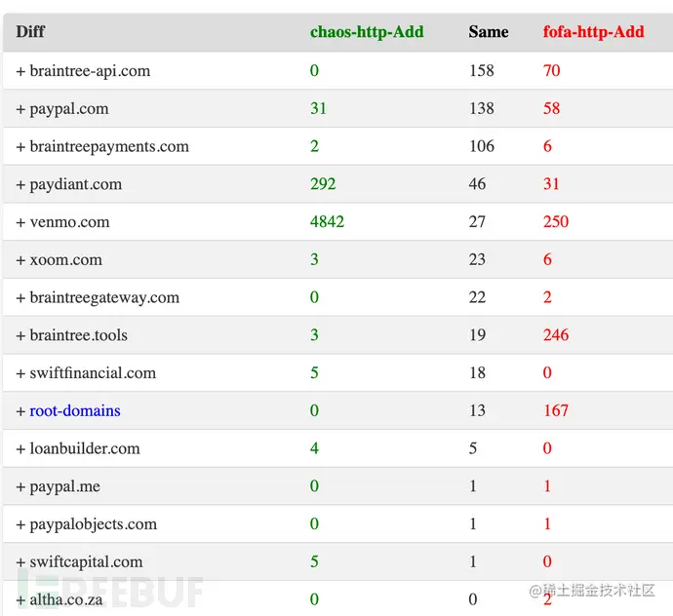Click red value 2 for braintreegateway.com
This screenshot has height=616, width=673.
[x=548, y=297]
